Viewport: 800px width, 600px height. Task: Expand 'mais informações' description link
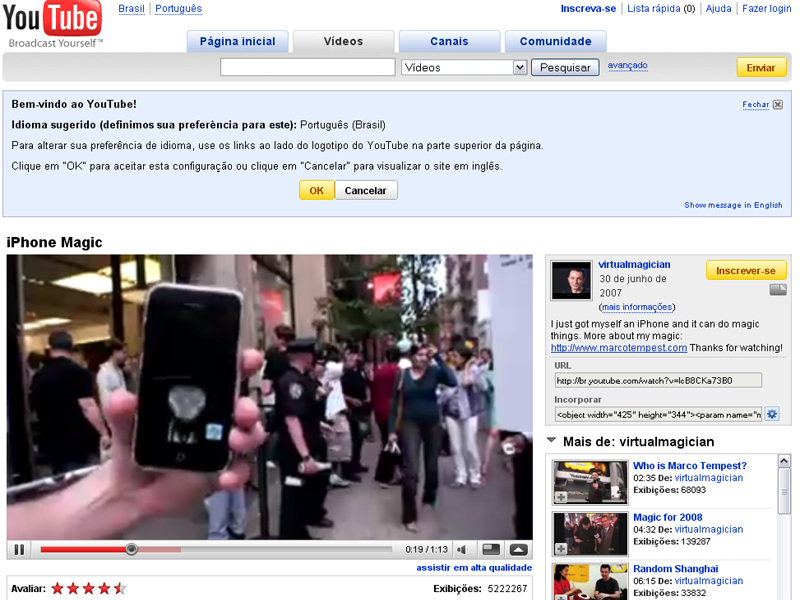tap(637, 307)
